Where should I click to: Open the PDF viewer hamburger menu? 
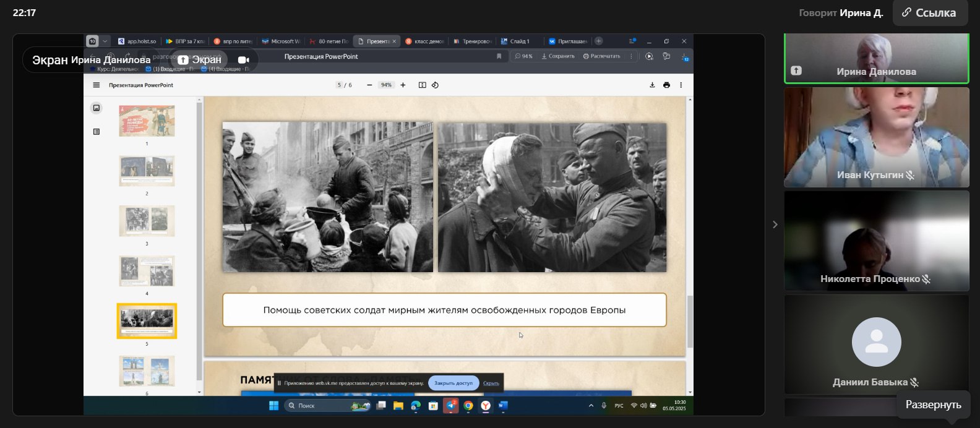[x=96, y=85]
